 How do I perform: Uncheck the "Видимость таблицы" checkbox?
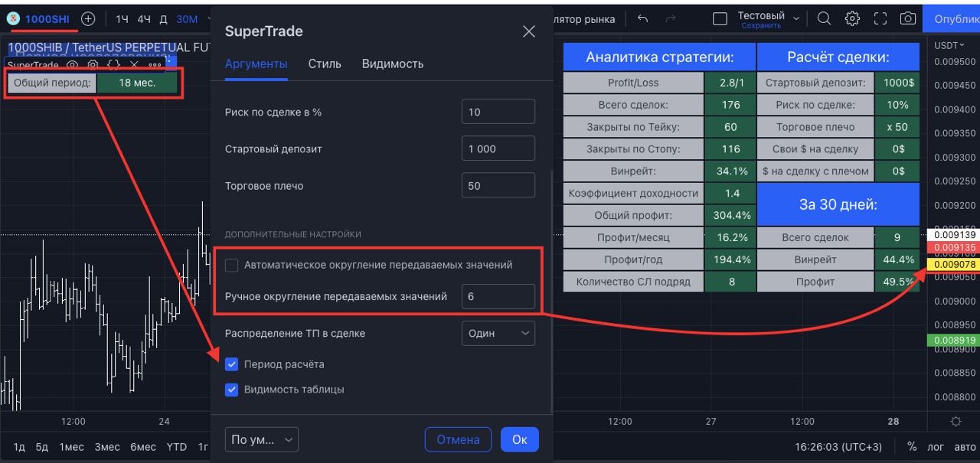(232, 390)
